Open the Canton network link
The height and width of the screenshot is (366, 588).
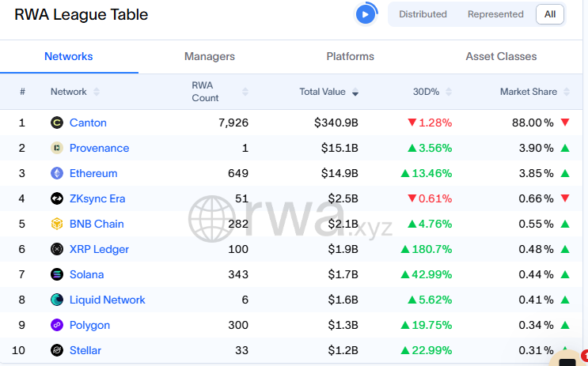88,123
